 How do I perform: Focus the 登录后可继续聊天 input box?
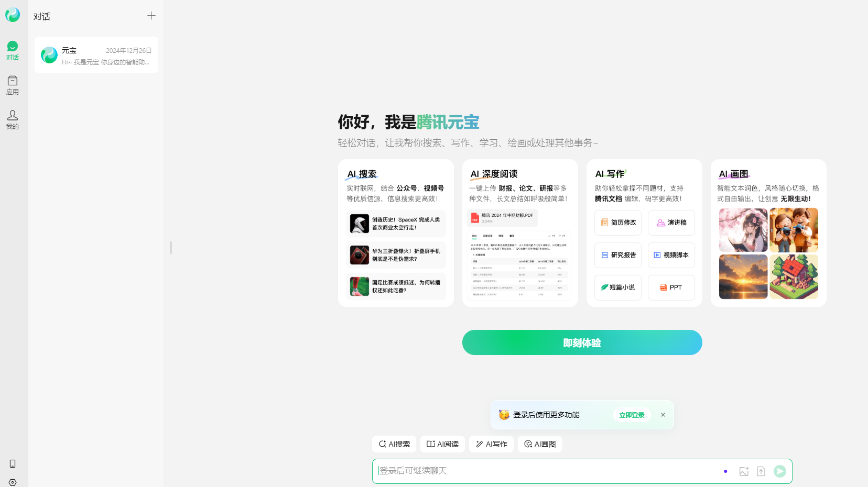tap(582, 471)
